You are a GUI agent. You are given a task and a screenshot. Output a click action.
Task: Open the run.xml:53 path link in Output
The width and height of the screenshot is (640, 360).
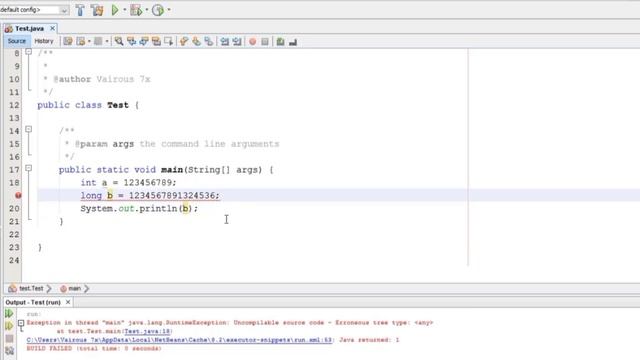tap(179, 340)
